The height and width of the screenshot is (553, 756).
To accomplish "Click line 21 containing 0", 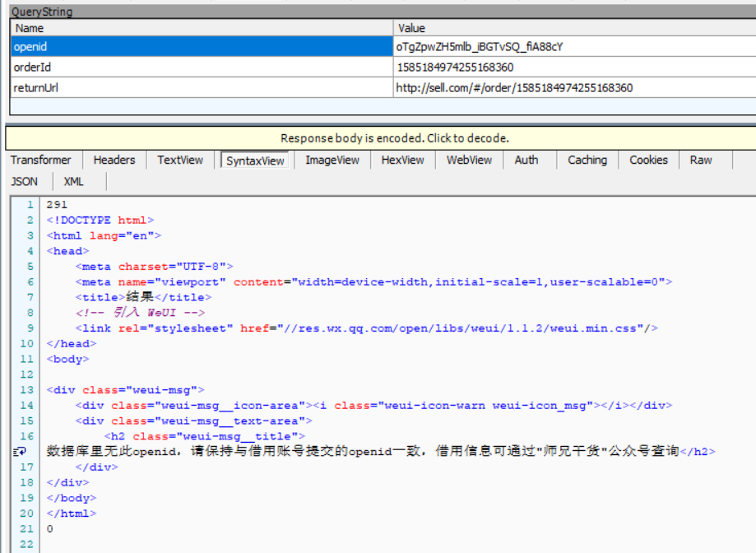I will coord(49,529).
